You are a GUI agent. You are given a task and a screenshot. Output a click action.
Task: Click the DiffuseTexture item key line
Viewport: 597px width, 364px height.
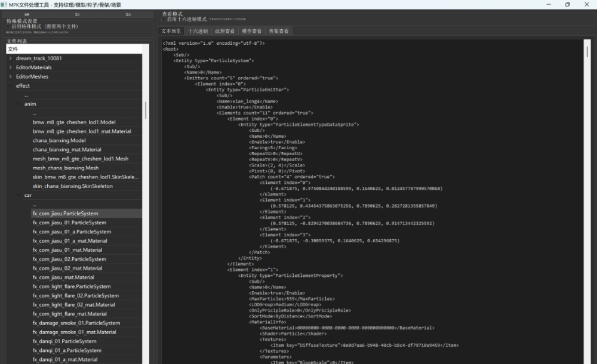364,346
